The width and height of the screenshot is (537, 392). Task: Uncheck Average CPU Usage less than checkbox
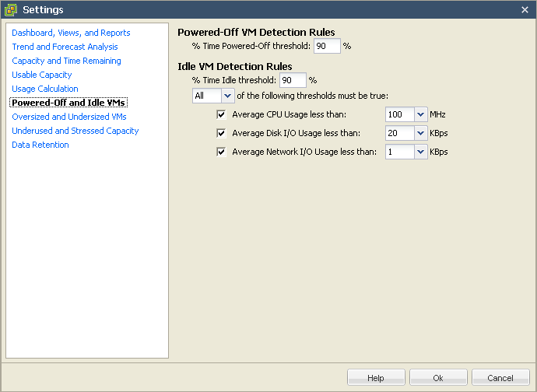pyautogui.click(x=221, y=114)
